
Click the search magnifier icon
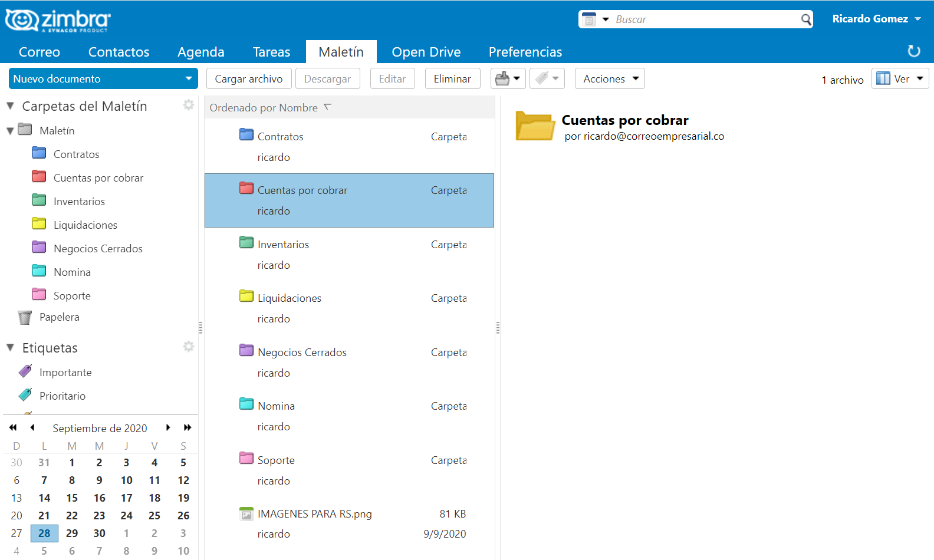point(806,19)
